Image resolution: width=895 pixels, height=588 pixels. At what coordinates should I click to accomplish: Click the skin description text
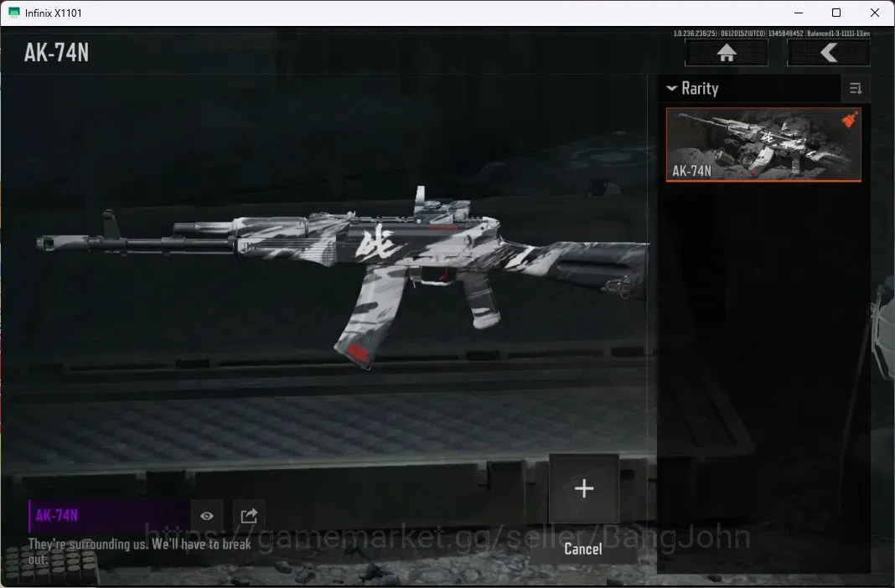click(139, 551)
